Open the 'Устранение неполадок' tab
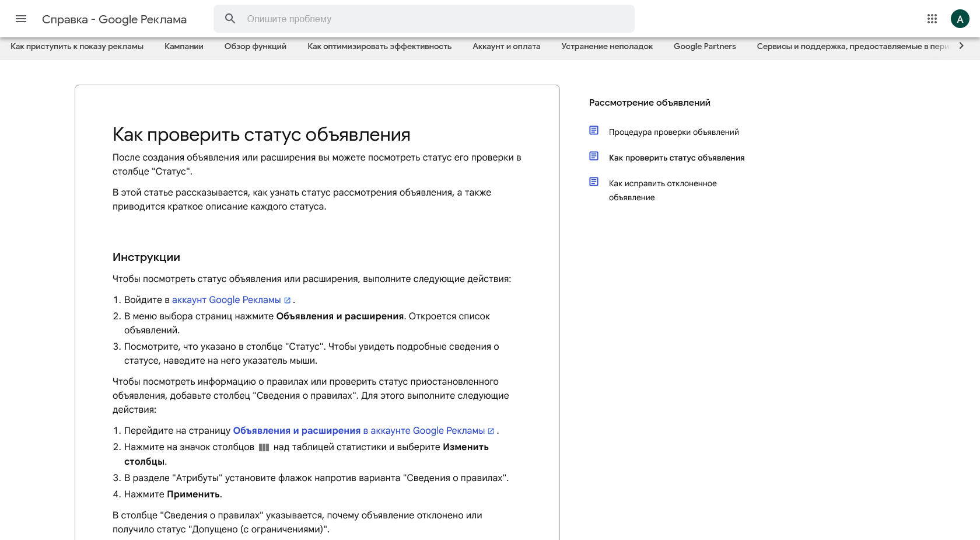Screen dimensions: 980x540 click(x=607, y=46)
